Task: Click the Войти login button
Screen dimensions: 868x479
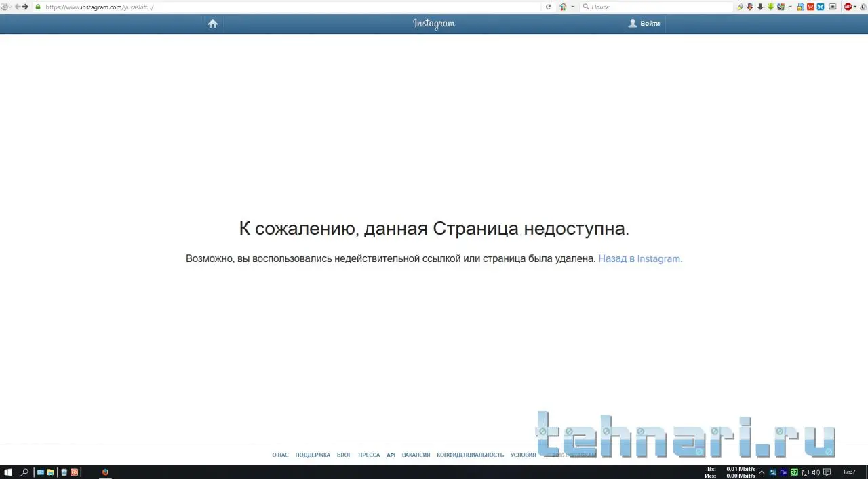Action: pos(644,24)
